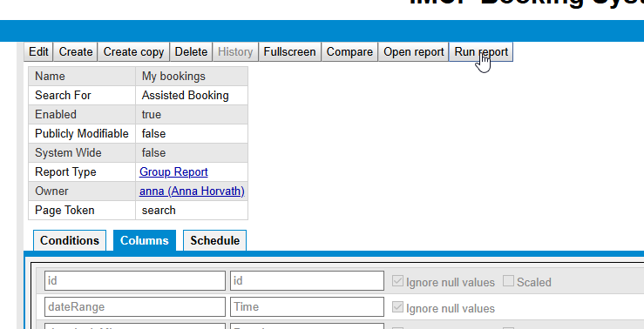
Task: Toggle Ignore null values for dateRange row
Action: [397, 307]
